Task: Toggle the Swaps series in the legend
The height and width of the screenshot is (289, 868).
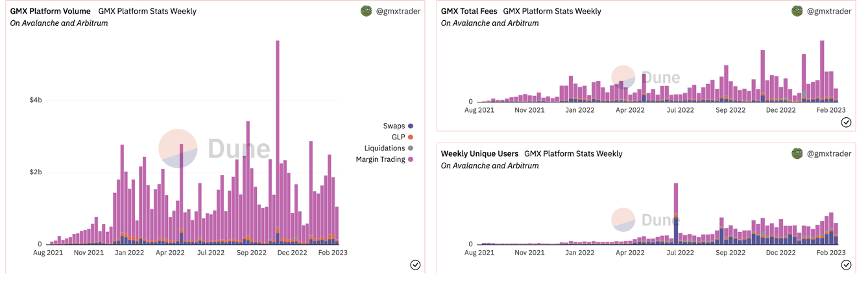Action: pos(398,126)
